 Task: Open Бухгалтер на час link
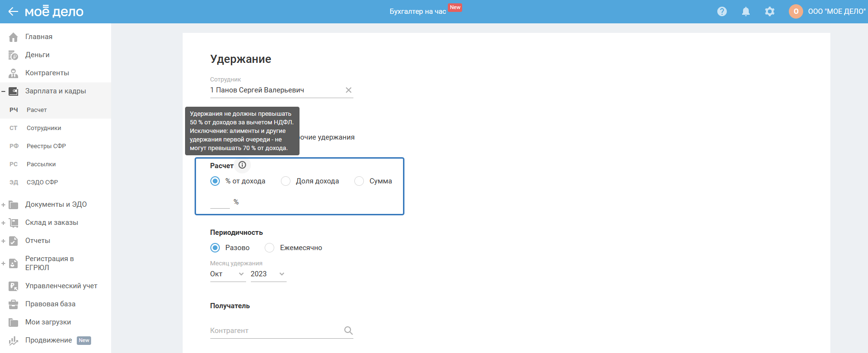(418, 11)
